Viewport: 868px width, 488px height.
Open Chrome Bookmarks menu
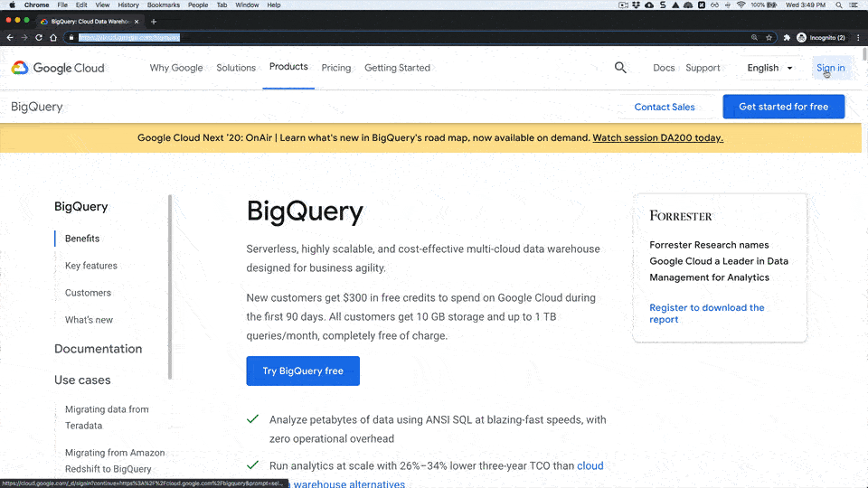point(164,5)
